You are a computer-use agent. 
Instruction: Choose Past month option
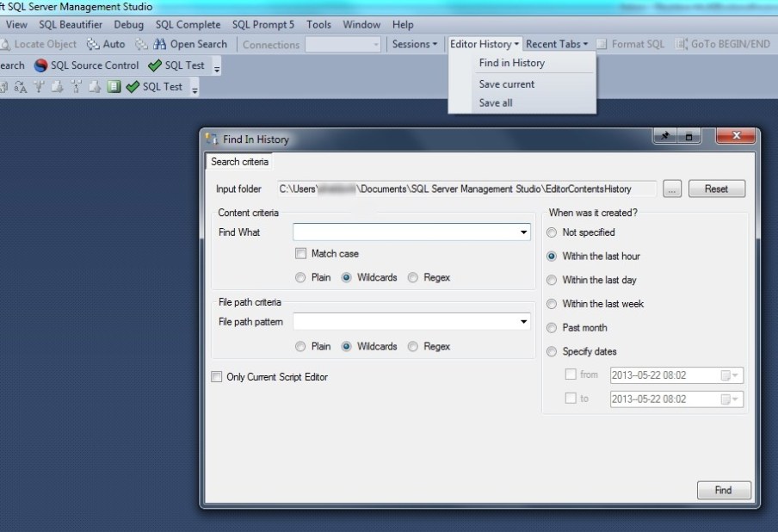click(552, 327)
